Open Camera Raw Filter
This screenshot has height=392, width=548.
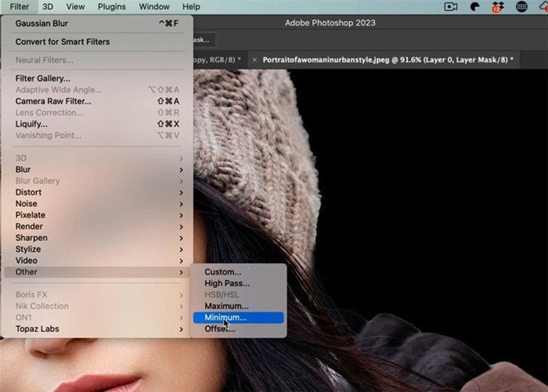(53, 101)
